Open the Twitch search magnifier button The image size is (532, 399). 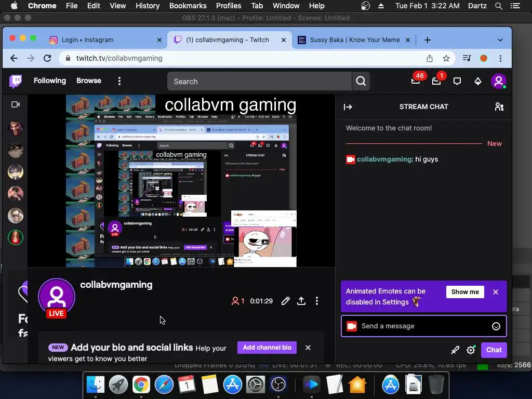point(361,81)
